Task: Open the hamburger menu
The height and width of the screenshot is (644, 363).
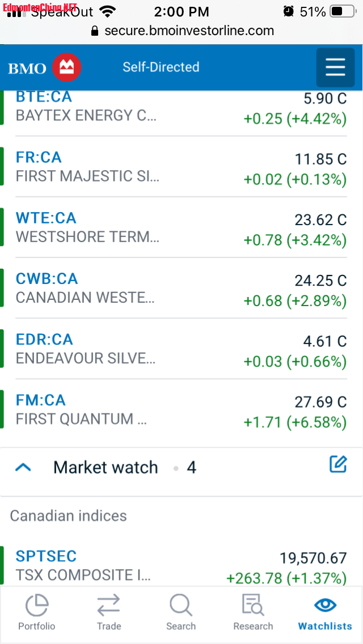Action: click(x=335, y=67)
